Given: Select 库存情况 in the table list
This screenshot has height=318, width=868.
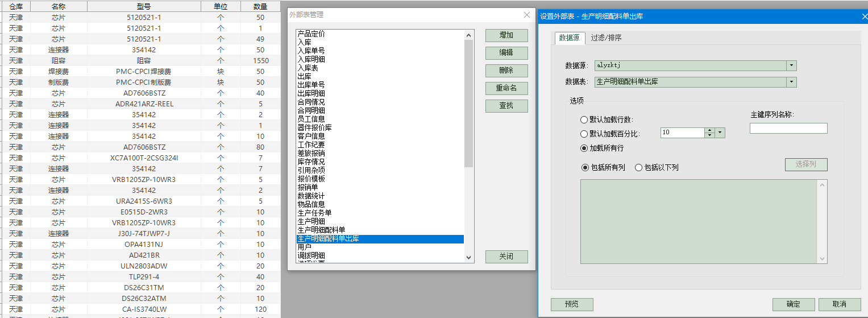Looking at the screenshot, I should coord(380,162).
